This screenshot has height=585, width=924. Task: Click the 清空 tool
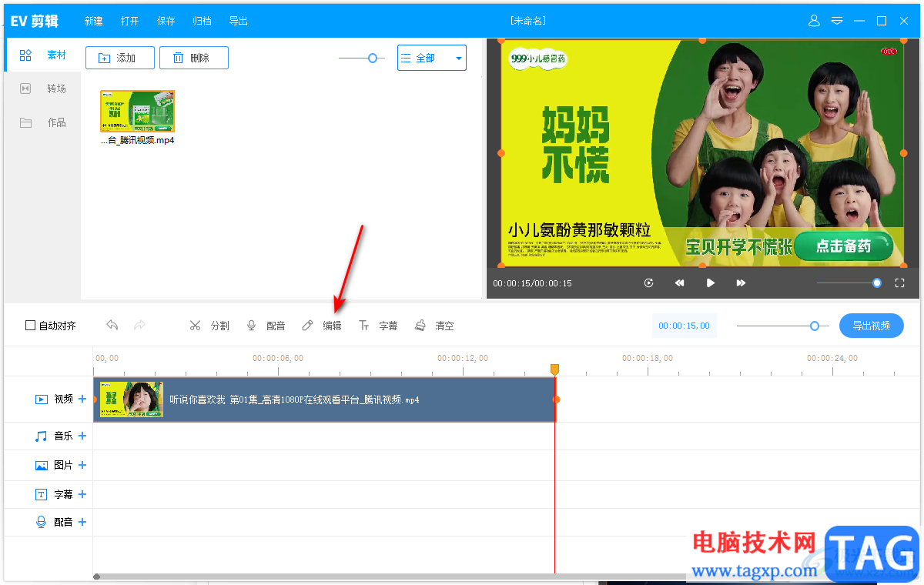tap(434, 326)
